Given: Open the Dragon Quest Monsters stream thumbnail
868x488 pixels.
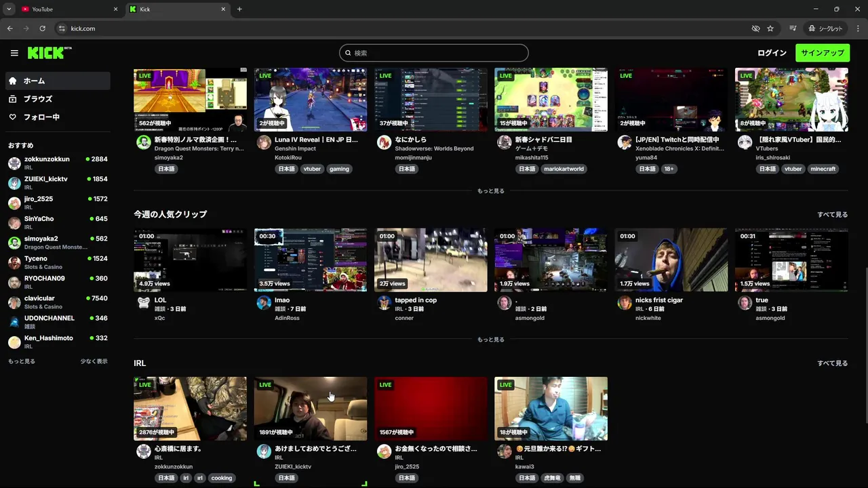Looking at the screenshot, I should 190,100.
